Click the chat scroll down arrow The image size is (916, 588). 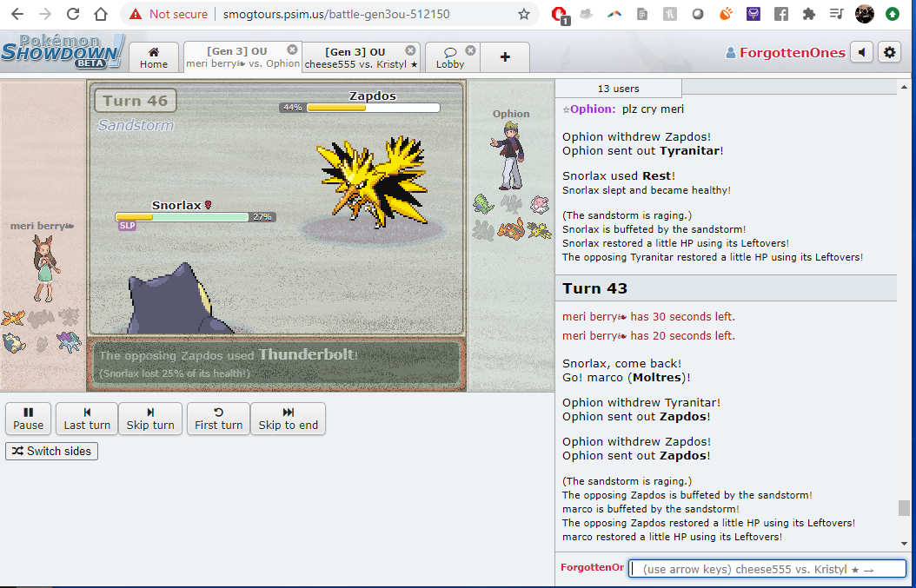pyautogui.click(x=904, y=544)
